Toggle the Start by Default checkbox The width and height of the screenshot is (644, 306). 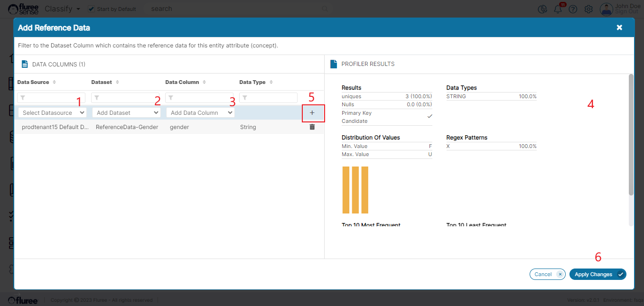92,9
